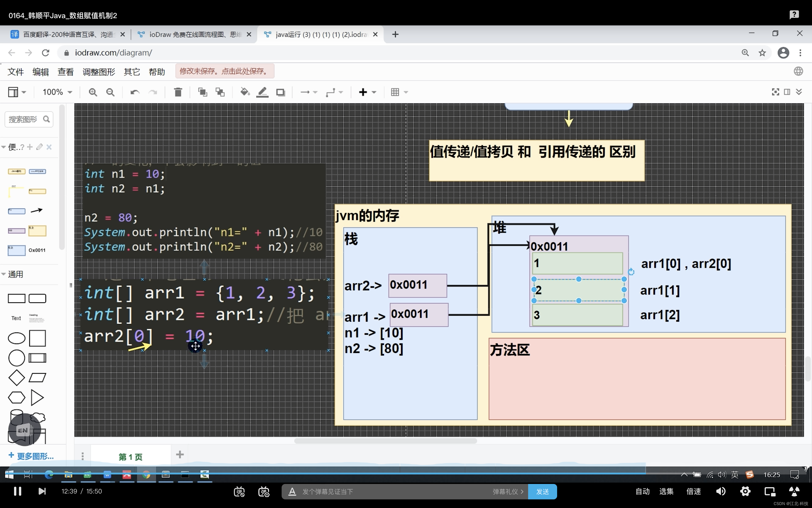The width and height of the screenshot is (812, 508).
Task: Click the unsaved changes save notice
Action: (x=225, y=71)
